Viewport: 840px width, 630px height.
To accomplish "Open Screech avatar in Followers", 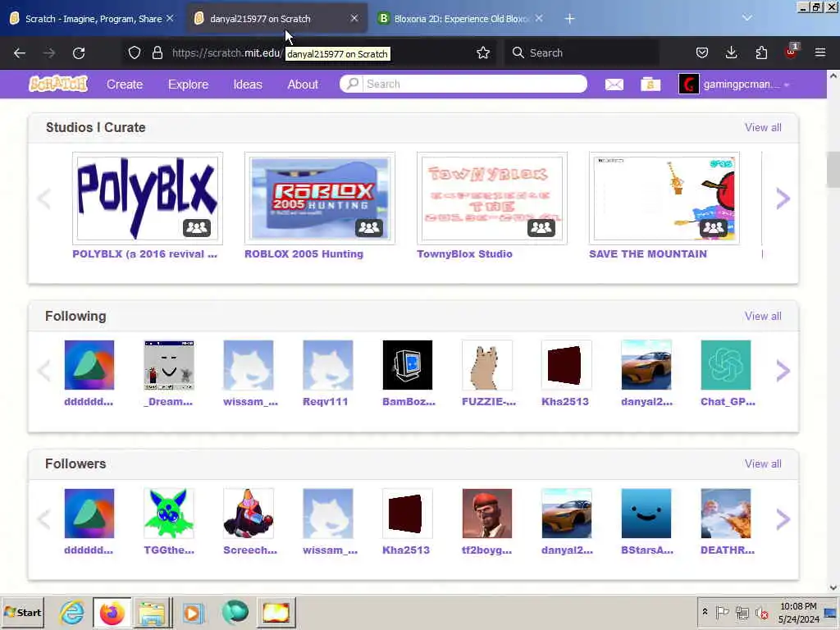I will click(249, 514).
